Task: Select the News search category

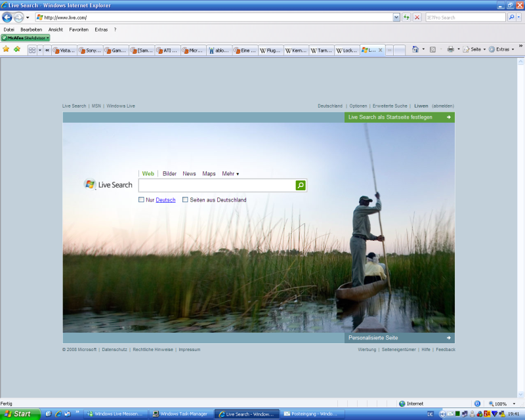Action: (x=189, y=173)
